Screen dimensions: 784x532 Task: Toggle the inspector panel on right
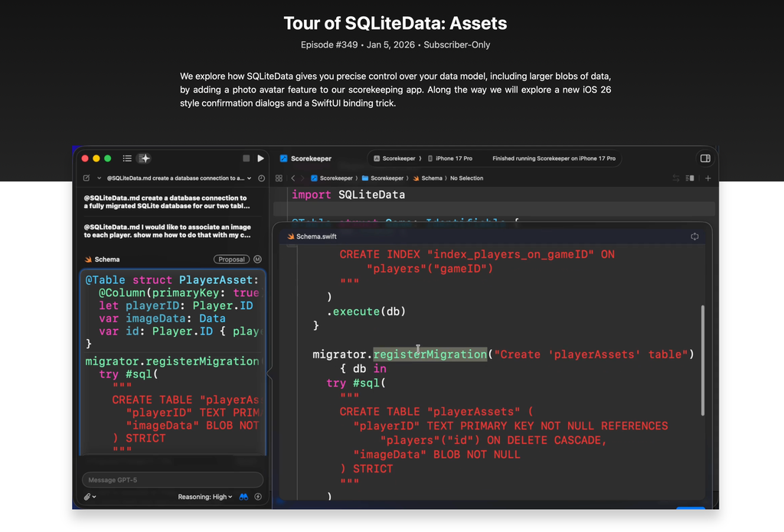(x=704, y=158)
